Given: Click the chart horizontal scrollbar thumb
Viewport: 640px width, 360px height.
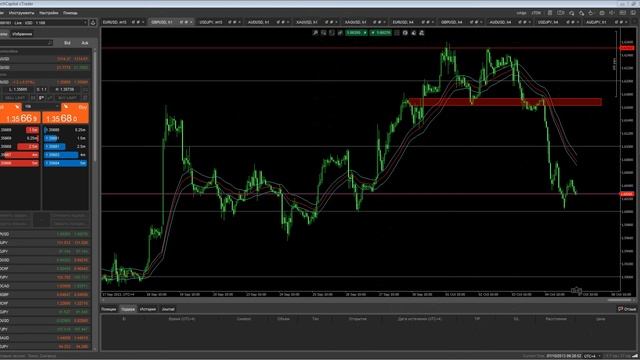Looking at the screenshot, I should coord(620,300).
